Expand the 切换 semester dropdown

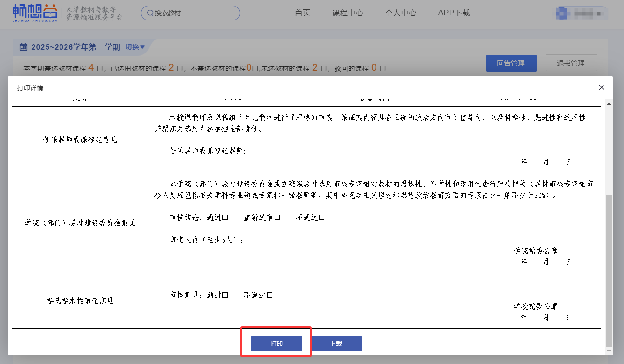pos(135,47)
